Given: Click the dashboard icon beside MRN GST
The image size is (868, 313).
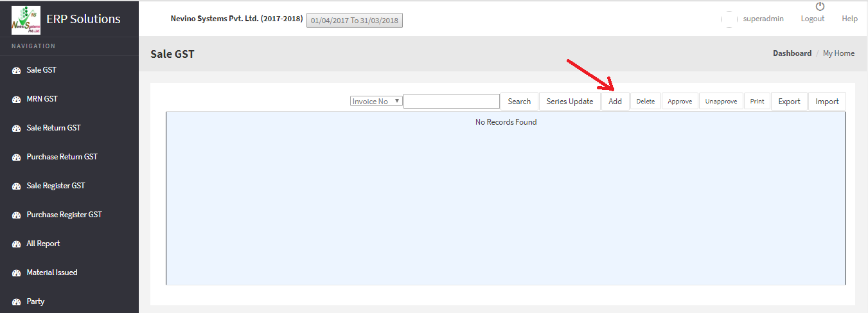Looking at the screenshot, I should 17,100.
